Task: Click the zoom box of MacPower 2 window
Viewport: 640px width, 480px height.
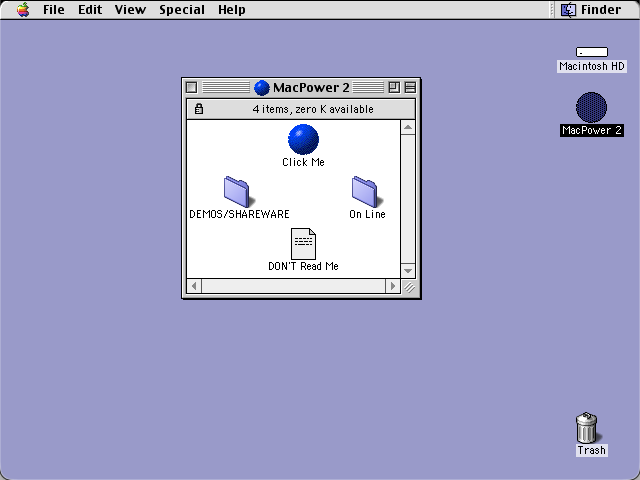Action: pyautogui.click(x=394, y=87)
